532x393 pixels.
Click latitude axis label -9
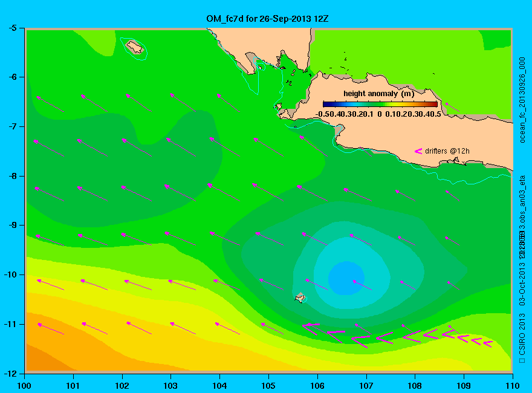coord(12,226)
